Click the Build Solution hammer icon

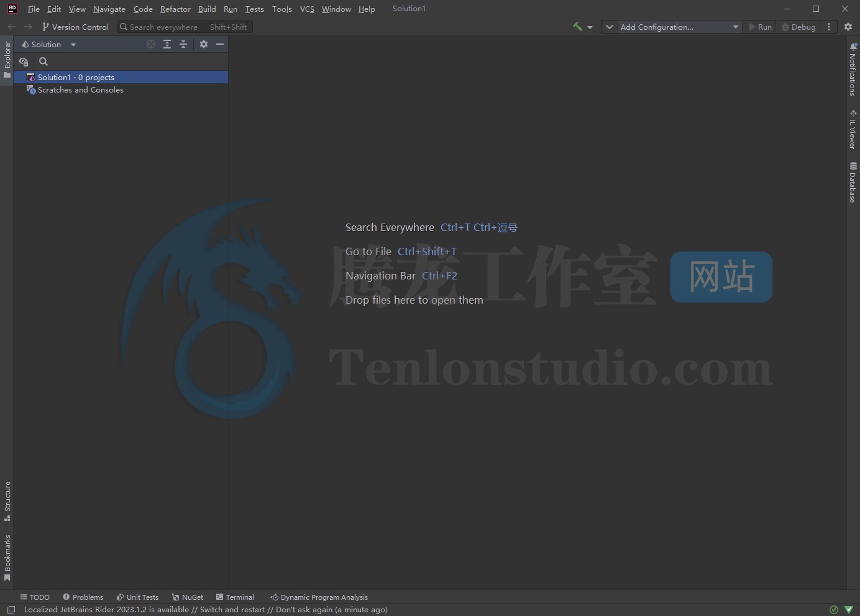click(578, 27)
